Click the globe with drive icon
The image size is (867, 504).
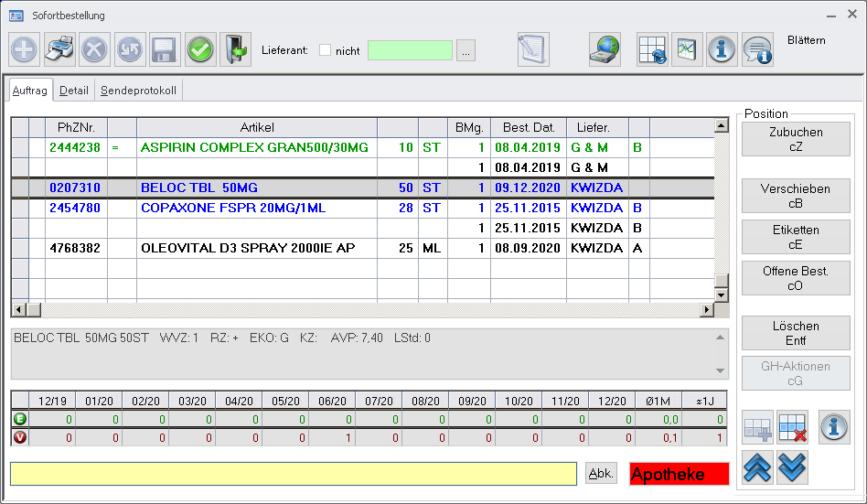click(x=605, y=49)
